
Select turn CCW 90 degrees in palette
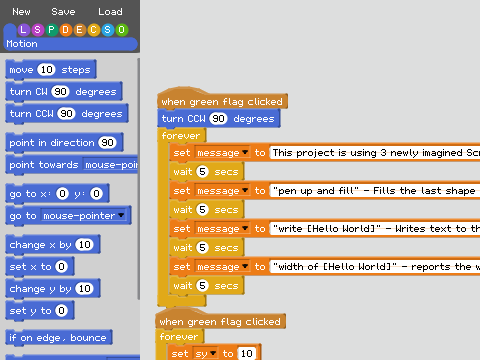point(67,114)
